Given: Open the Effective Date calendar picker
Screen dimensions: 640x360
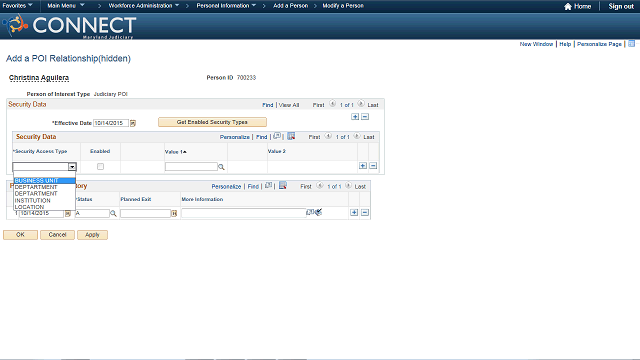Looking at the screenshot, I should [x=133, y=123].
